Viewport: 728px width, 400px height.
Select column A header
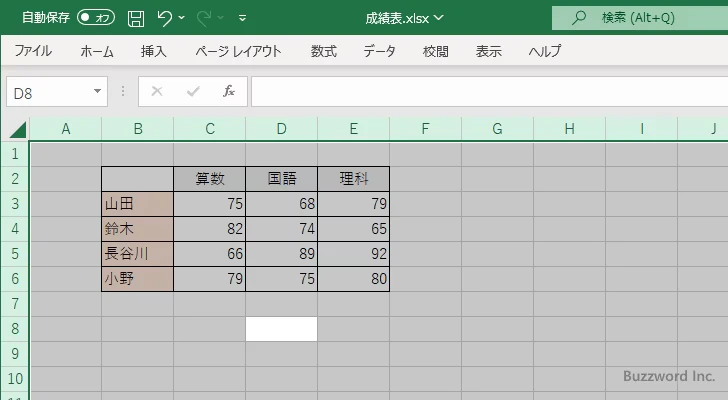66,129
